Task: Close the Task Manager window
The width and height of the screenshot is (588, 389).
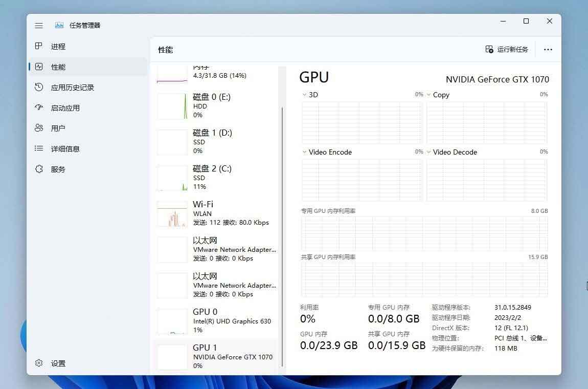Action: (x=549, y=21)
